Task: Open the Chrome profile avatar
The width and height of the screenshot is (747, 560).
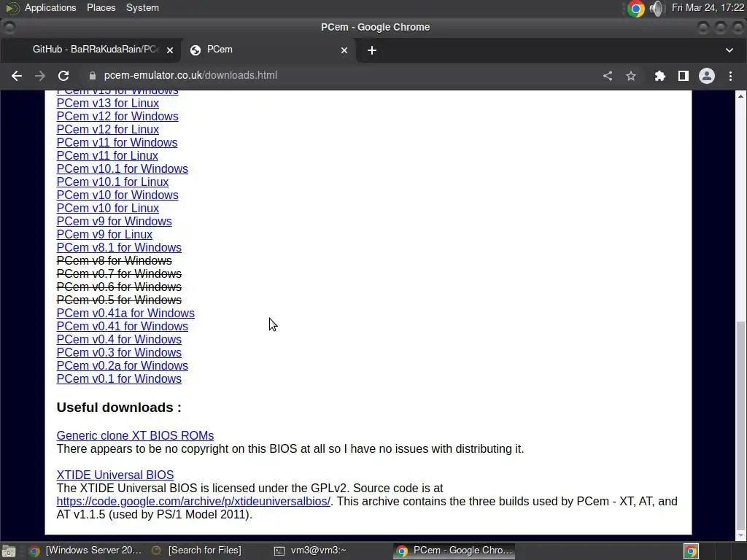Action: (x=706, y=76)
